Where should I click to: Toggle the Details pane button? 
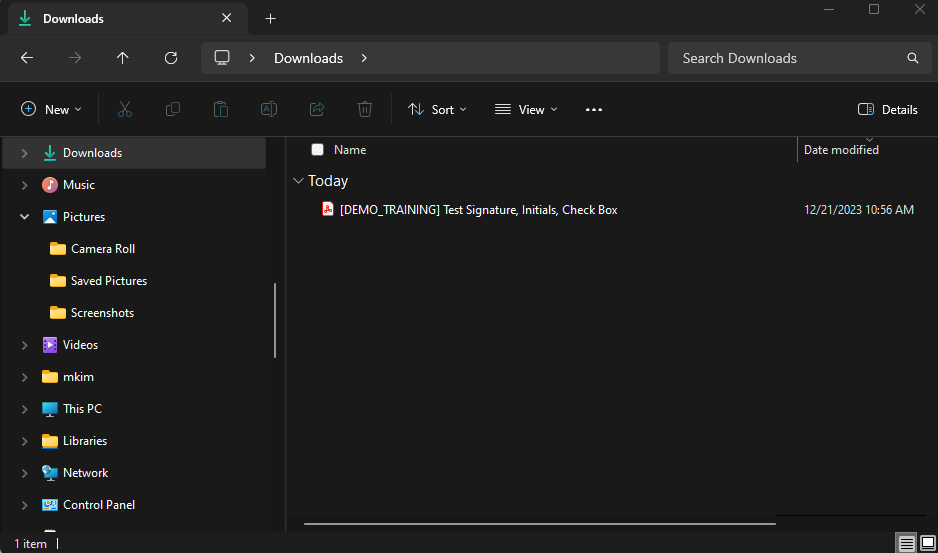(888, 110)
